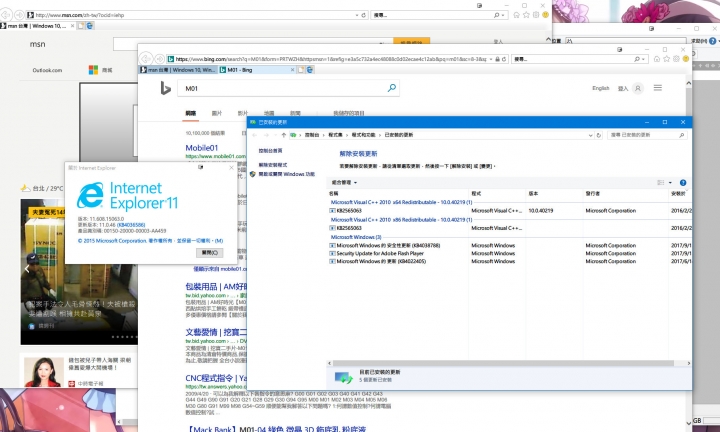Select the msn 台灣 tab in back window

pos(37,26)
